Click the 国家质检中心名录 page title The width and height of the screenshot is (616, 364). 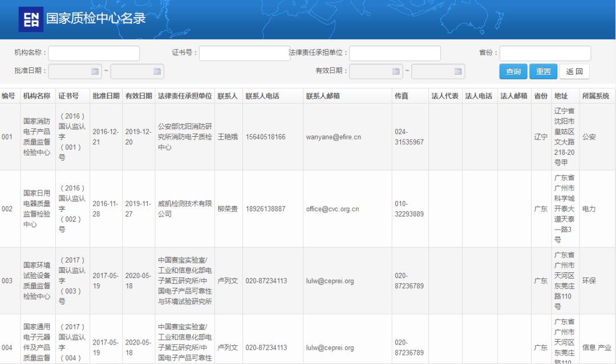[96, 18]
